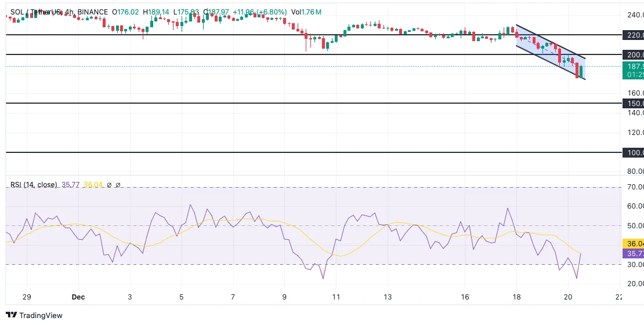Click the 29 date label on time axis
The width and height of the screenshot is (644, 325).
pyautogui.click(x=27, y=297)
